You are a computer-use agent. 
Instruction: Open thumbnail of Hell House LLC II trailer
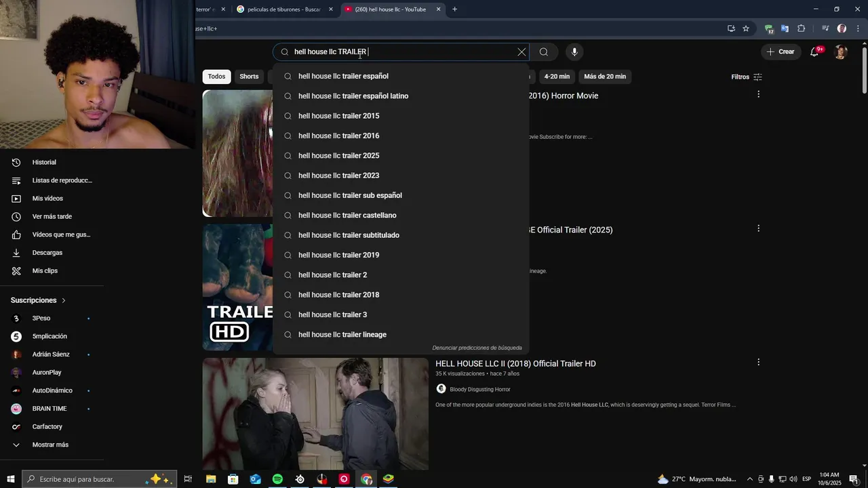coord(315,413)
